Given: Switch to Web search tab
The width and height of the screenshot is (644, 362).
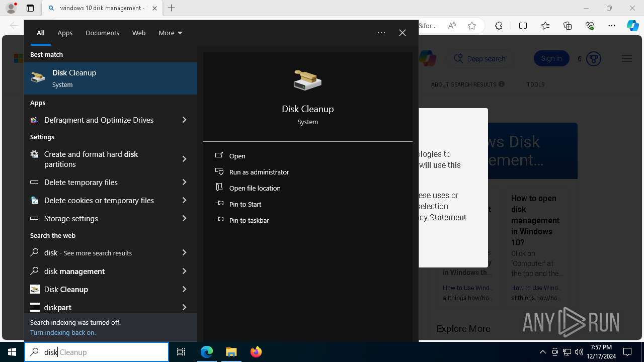Looking at the screenshot, I should tap(139, 33).
